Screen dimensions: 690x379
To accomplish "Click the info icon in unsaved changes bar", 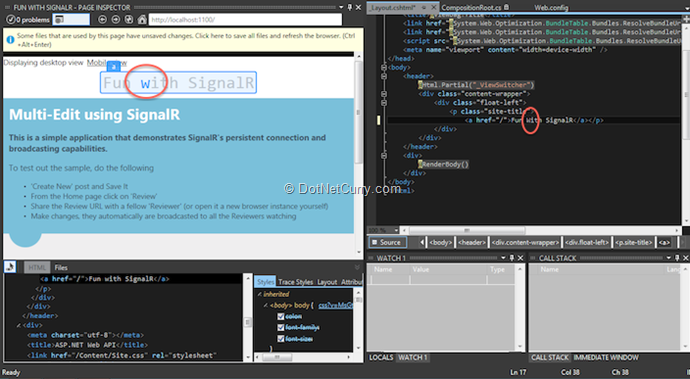I will pyautogui.click(x=11, y=40).
